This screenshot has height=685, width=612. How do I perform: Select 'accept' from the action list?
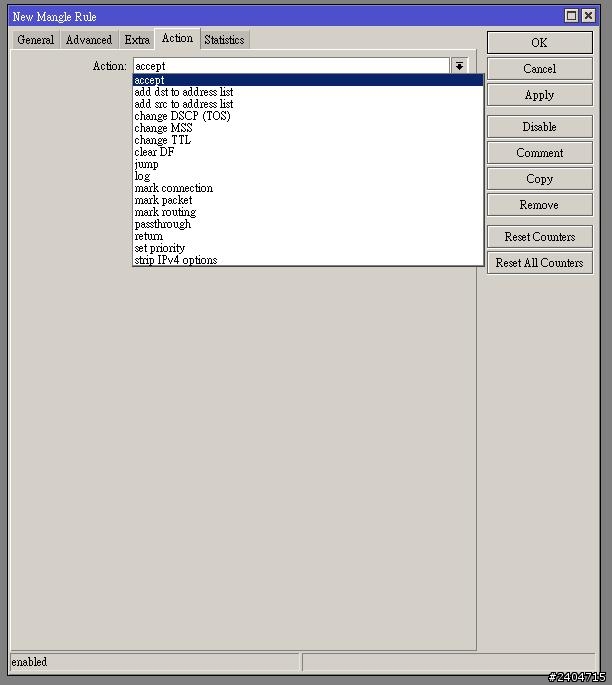point(308,80)
